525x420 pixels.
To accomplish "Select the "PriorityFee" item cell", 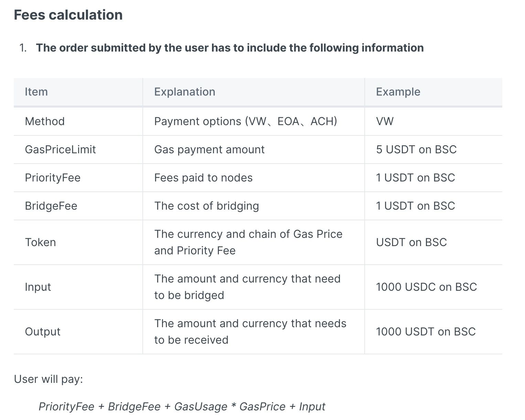I will pos(53,178).
